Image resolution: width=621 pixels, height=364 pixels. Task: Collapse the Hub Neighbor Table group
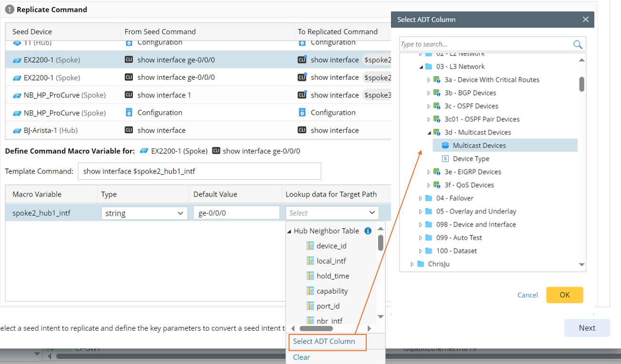tap(289, 231)
